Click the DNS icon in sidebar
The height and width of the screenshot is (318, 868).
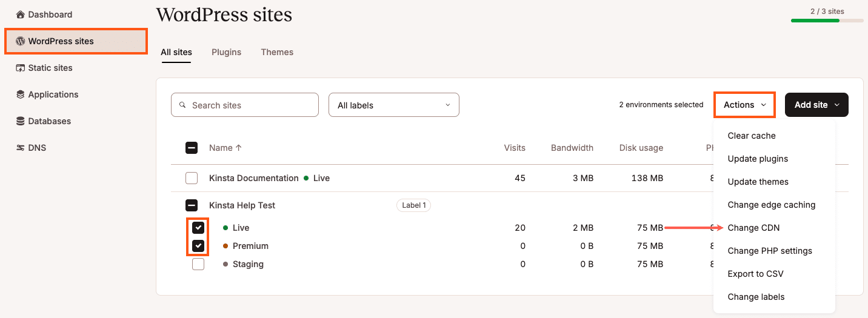[x=21, y=148]
